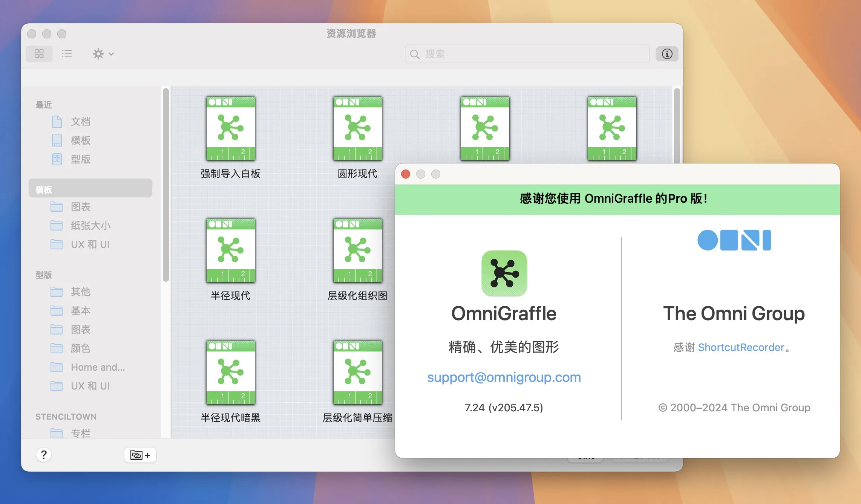Toggle the info inspector button
861x504 pixels.
[x=667, y=54]
